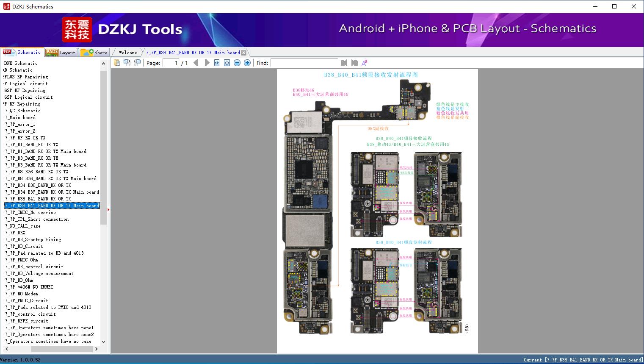Go to the next page arrow
The image size is (644, 364).
tap(207, 63)
